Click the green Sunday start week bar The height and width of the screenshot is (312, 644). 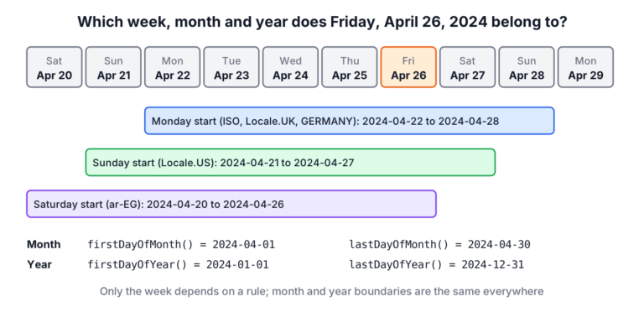(290, 162)
